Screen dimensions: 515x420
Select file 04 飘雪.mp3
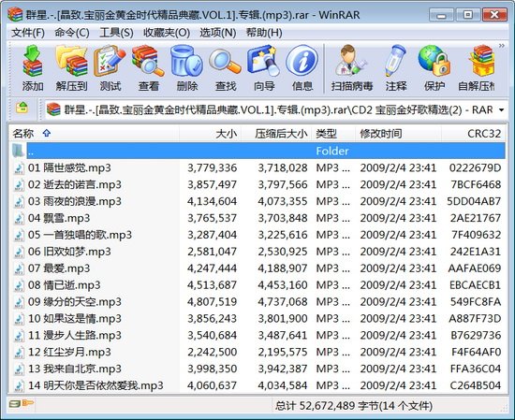coord(257,218)
